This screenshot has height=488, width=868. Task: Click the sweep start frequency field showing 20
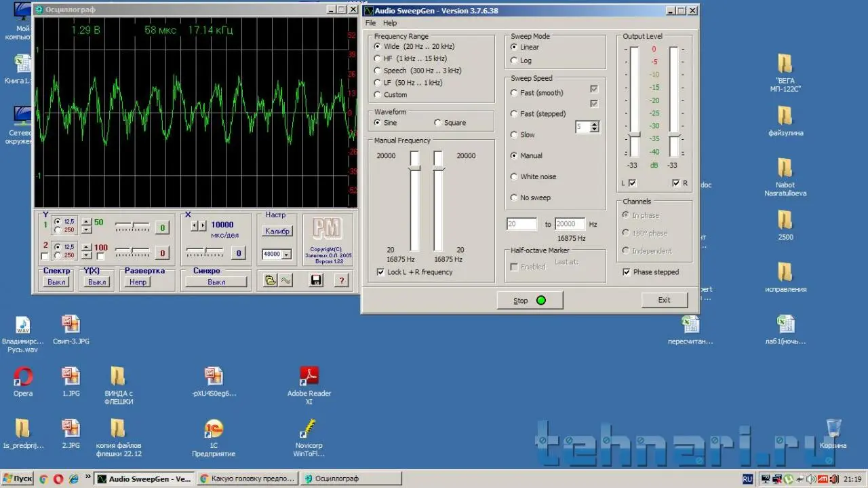click(521, 224)
